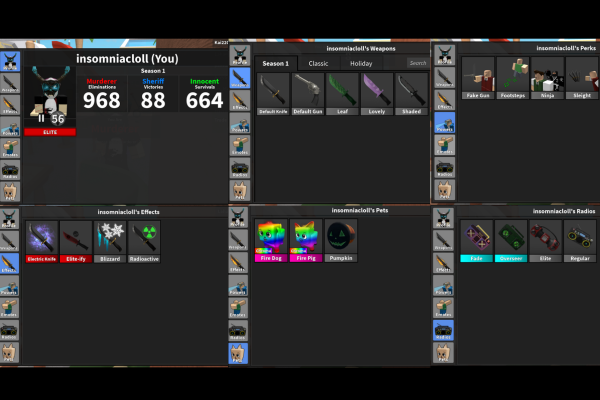Viewport: 600px width, 400px height.
Task: Equip the Elite radio
Action: (545, 241)
